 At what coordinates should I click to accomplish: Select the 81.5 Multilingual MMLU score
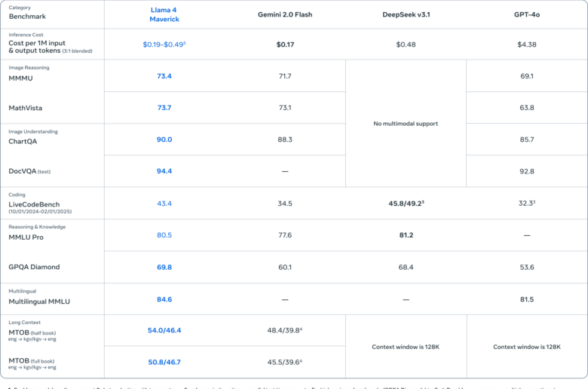(527, 299)
